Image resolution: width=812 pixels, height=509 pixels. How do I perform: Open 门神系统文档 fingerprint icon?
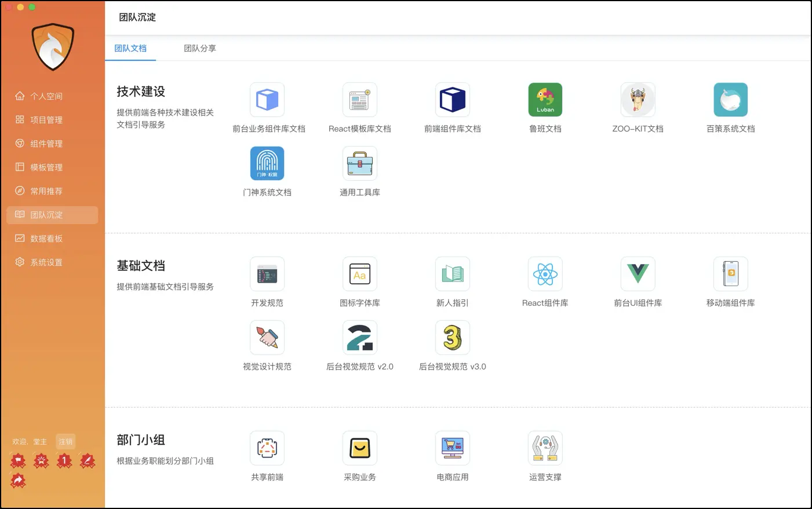pyautogui.click(x=267, y=163)
